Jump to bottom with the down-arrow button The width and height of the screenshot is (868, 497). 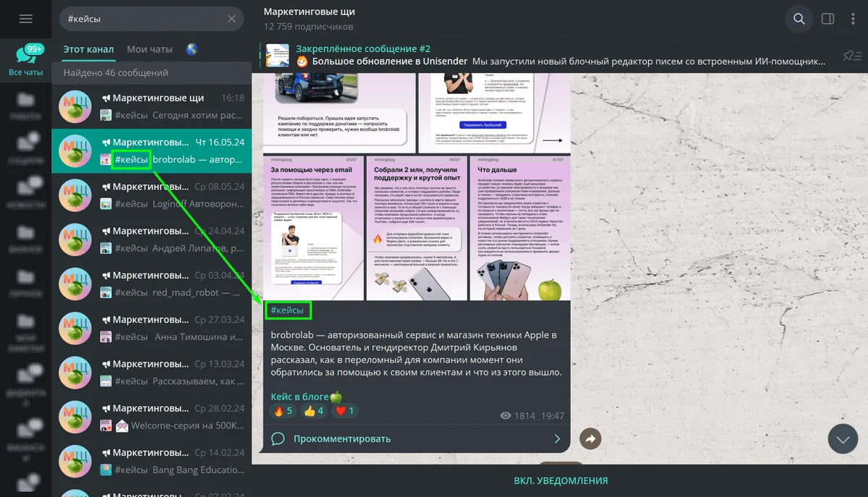click(x=842, y=438)
